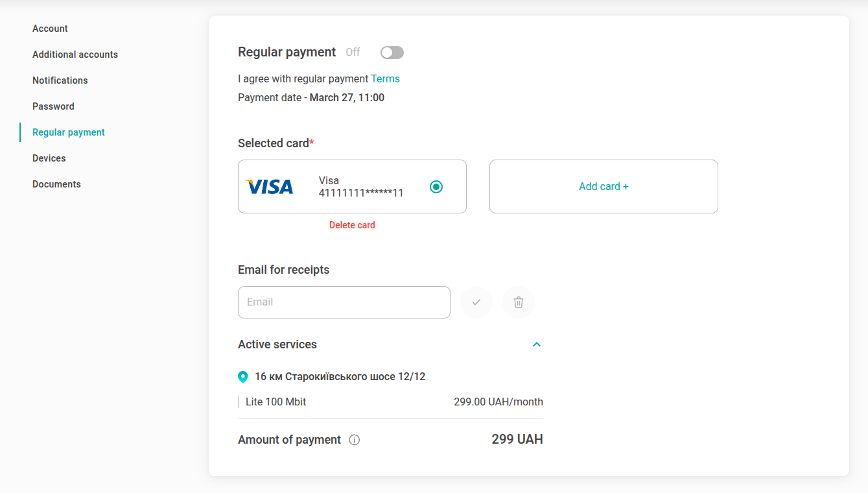Open the Devices section
Image resolution: width=868 pixels, height=493 pixels.
pos(49,158)
